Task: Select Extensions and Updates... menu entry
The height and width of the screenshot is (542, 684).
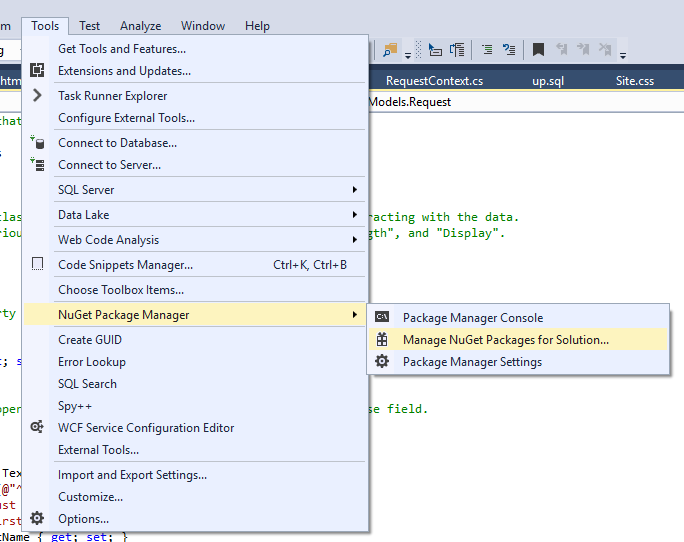Action: [195, 71]
